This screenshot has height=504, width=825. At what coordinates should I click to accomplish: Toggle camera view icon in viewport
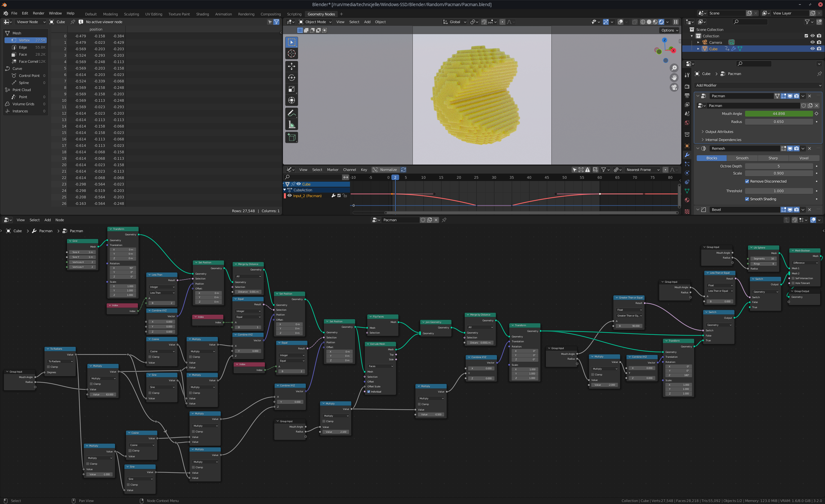(x=674, y=87)
